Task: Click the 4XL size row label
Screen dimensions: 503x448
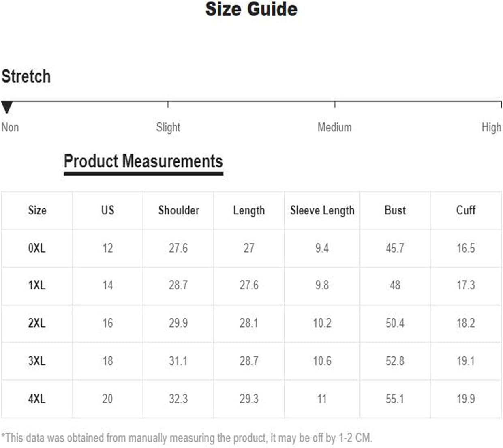Action: pyautogui.click(x=37, y=399)
